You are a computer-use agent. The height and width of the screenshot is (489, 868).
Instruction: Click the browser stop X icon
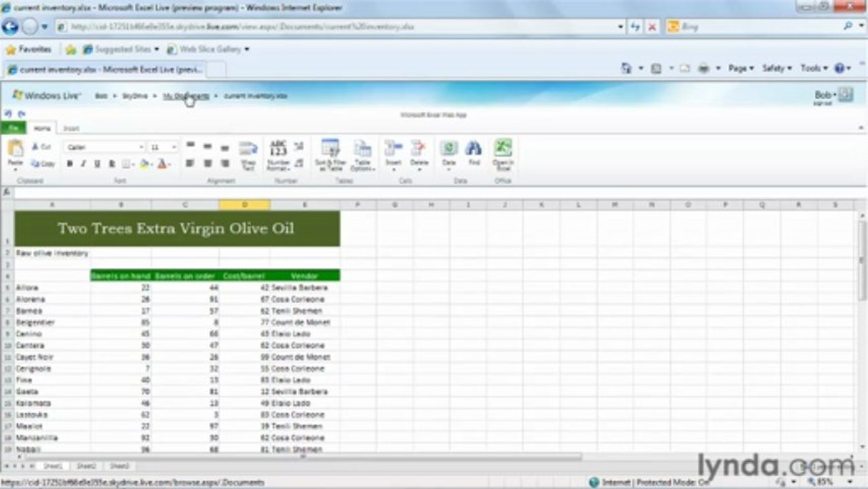652,27
